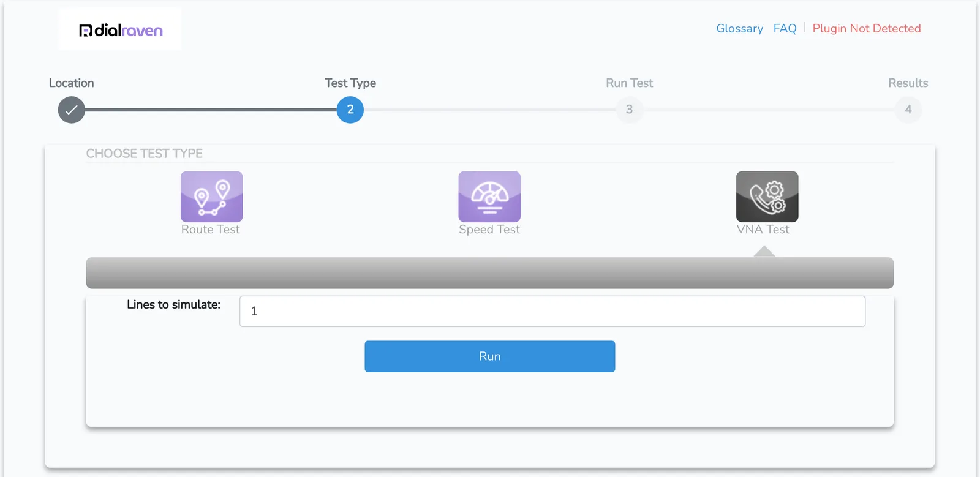Image resolution: width=980 pixels, height=477 pixels.
Task: Click the dialraven logo
Action: click(121, 30)
